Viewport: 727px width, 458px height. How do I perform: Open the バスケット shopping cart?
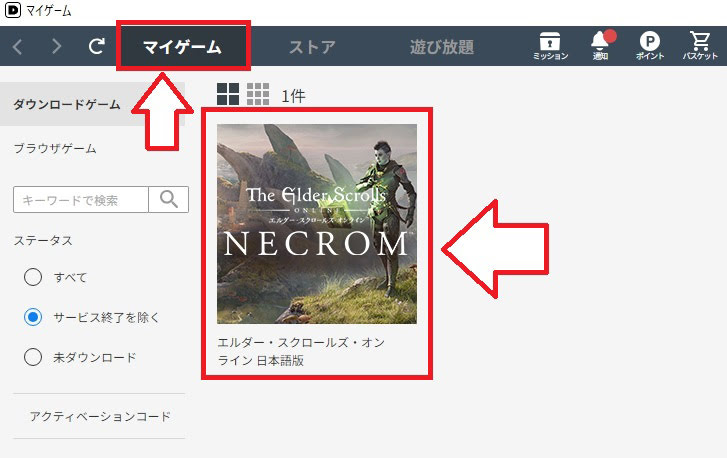[x=700, y=46]
